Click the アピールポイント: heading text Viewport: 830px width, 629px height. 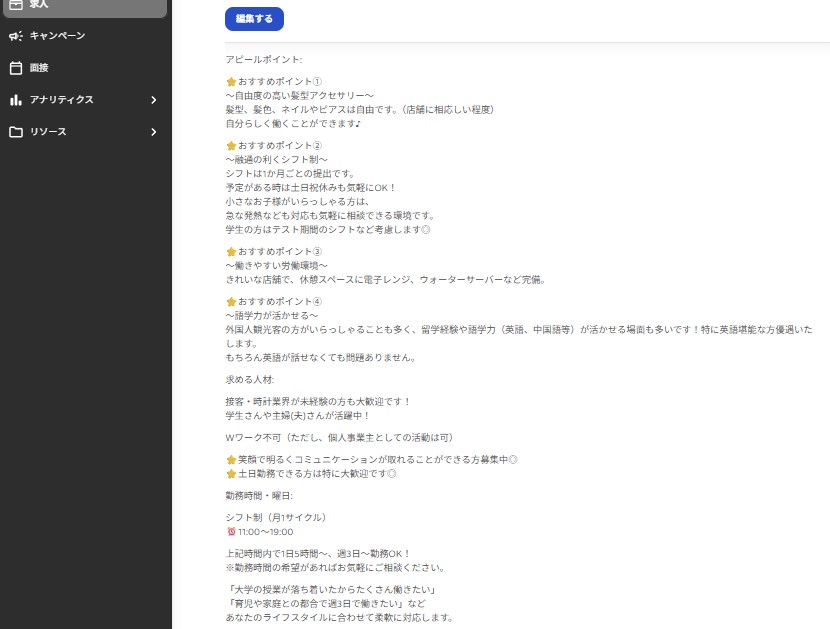pyautogui.click(x=264, y=60)
